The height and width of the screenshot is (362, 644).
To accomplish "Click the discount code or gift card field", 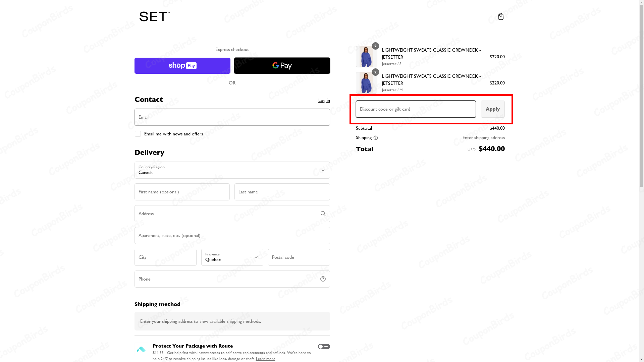I will click(x=415, y=109).
